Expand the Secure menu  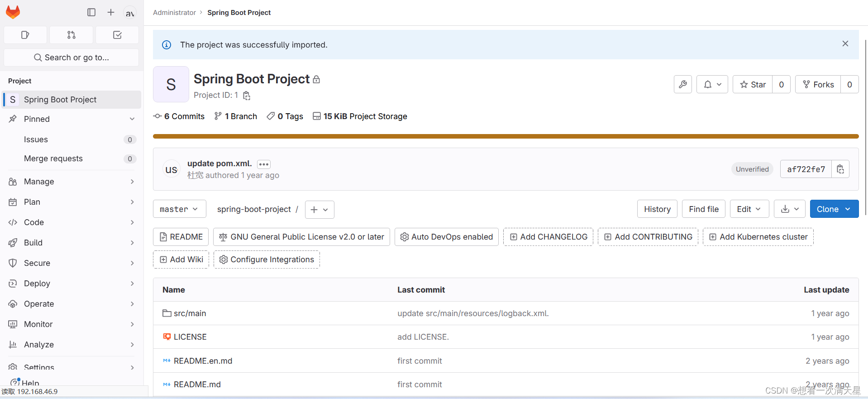(x=72, y=263)
